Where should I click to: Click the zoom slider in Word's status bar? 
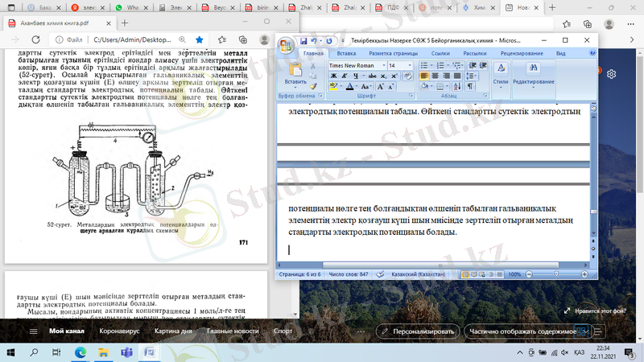point(555,274)
